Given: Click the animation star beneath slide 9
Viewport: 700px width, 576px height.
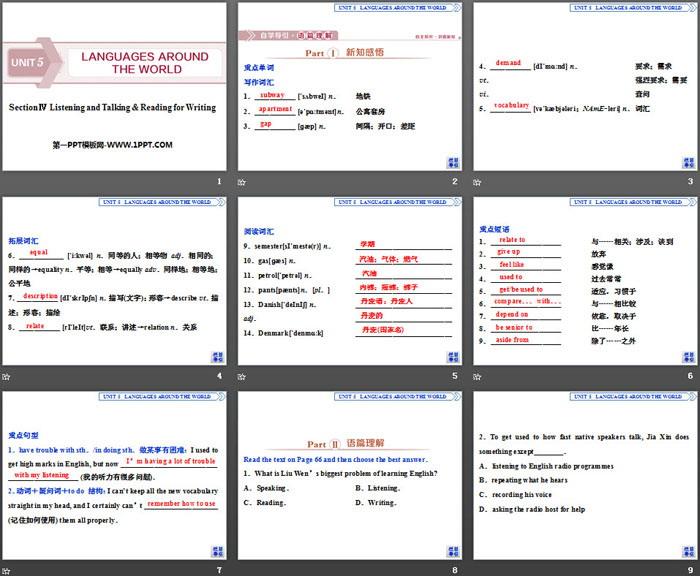Looking at the screenshot, I should click(x=477, y=568).
